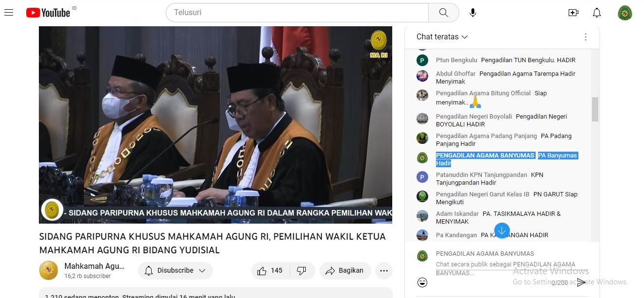
Task: Open the Create video icon
Action: point(574,13)
